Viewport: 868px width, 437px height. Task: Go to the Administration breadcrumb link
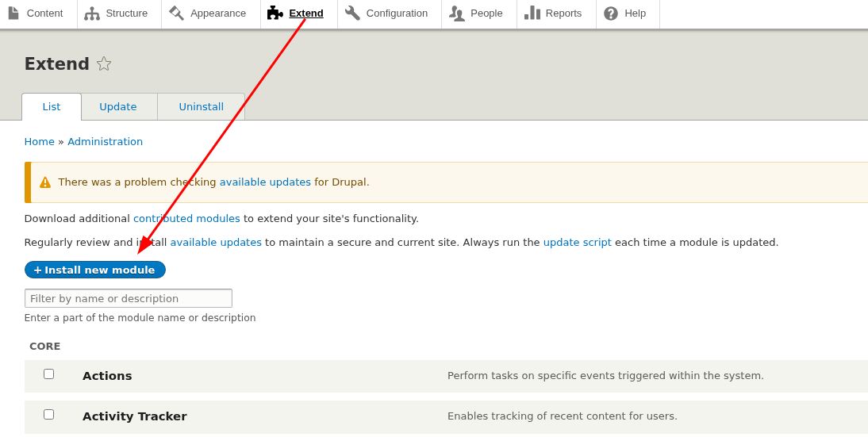106,142
